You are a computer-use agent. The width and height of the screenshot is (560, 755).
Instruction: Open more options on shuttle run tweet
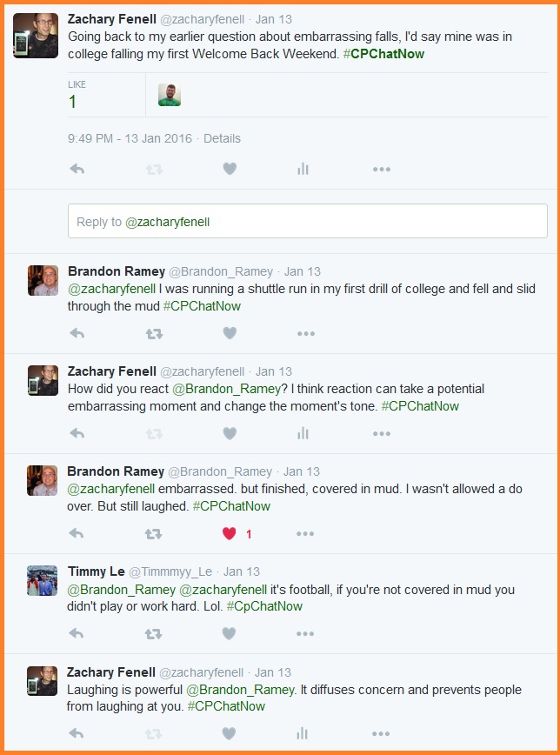point(305,333)
